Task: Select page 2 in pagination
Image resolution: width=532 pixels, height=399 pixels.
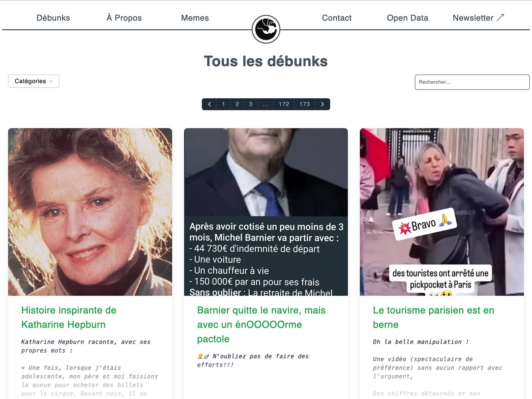Action: tap(237, 104)
